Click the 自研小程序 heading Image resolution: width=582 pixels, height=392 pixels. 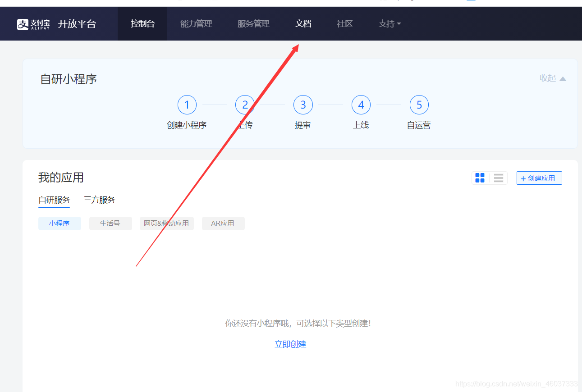(69, 79)
